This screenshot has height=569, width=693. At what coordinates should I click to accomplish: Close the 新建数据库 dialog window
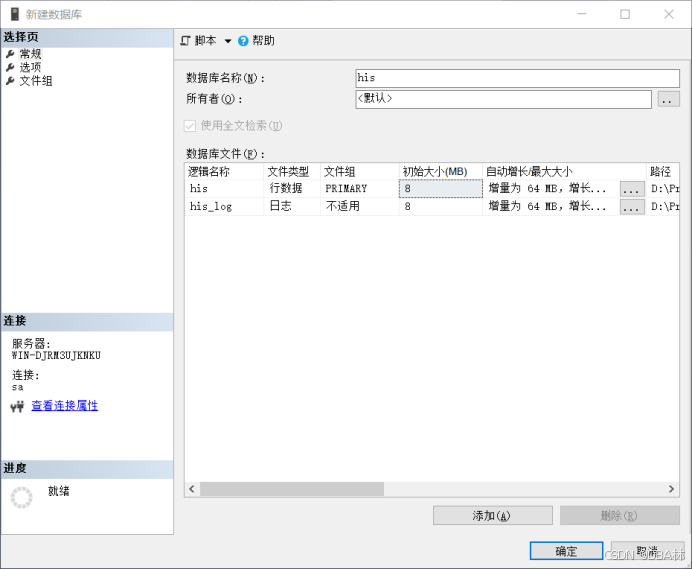(669, 15)
